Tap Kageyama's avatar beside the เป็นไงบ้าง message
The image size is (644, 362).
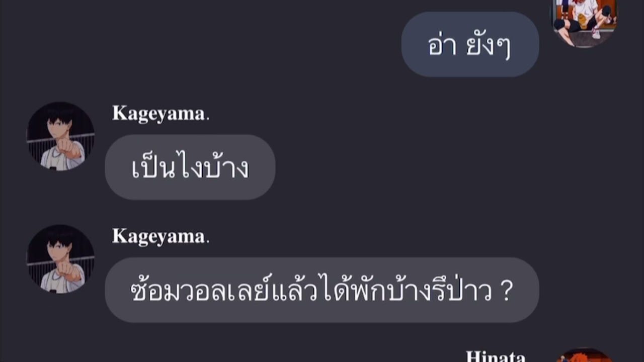[x=60, y=136]
